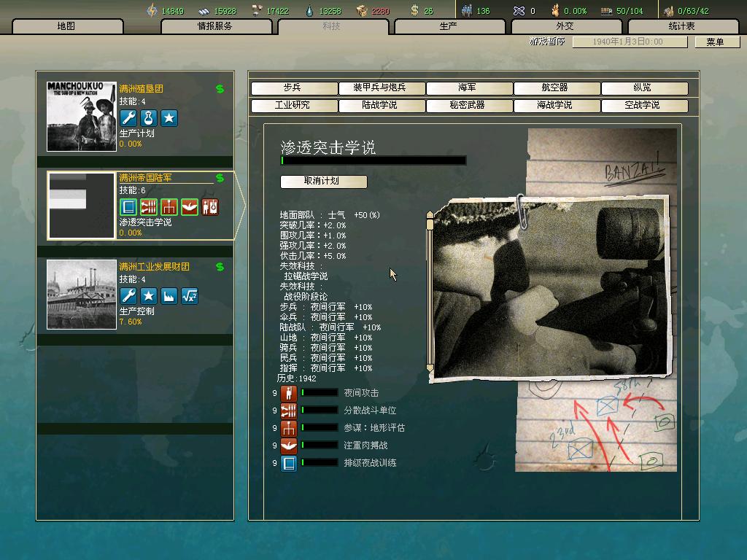Click the green dollar sign beside 满洲帝国陆军
Image resolution: width=747 pixels, height=560 pixels.
point(220,178)
